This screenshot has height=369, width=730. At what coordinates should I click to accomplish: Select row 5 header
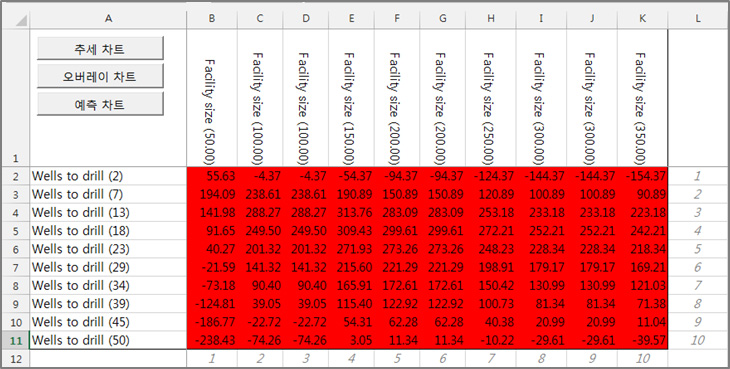click(x=15, y=231)
